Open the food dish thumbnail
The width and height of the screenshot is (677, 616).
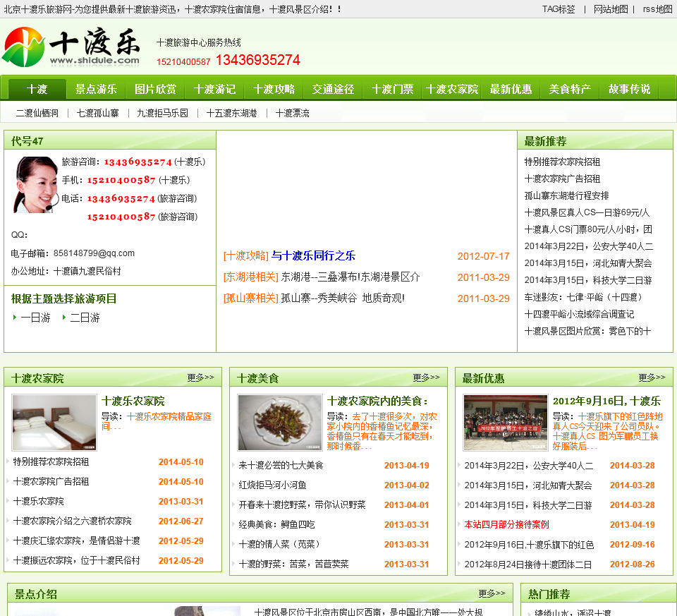tap(280, 423)
